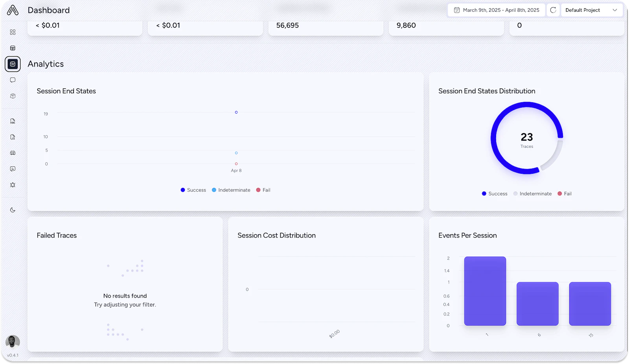Click the first bar labeled 1
The image size is (629, 364).
tap(485, 291)
